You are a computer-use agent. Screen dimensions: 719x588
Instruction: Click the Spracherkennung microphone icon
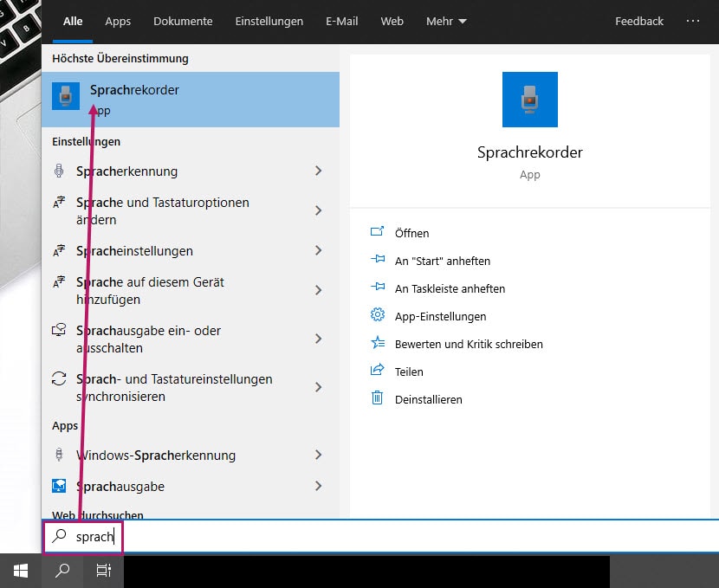[59, 171]
